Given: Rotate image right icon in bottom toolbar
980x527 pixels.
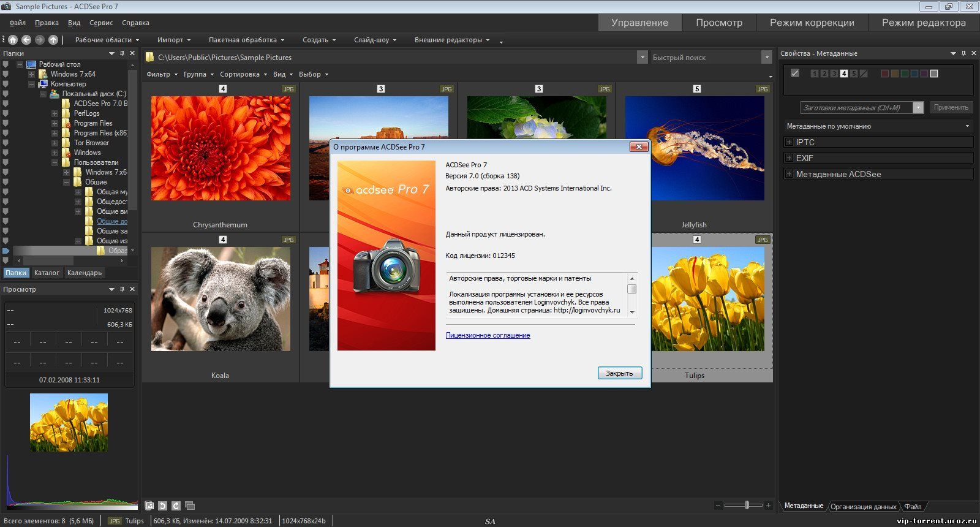Looking at the screenshot, I should (176, 506).
